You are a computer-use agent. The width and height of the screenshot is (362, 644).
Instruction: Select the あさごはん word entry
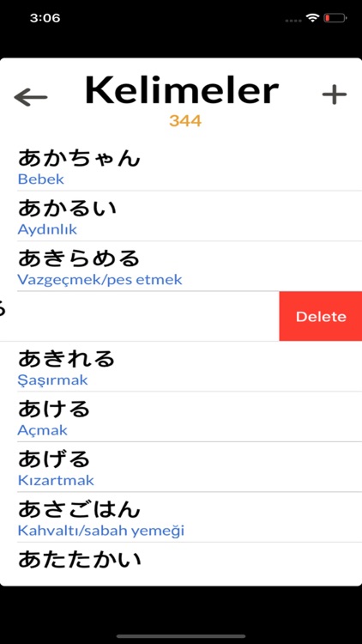[x=181, y=517]
